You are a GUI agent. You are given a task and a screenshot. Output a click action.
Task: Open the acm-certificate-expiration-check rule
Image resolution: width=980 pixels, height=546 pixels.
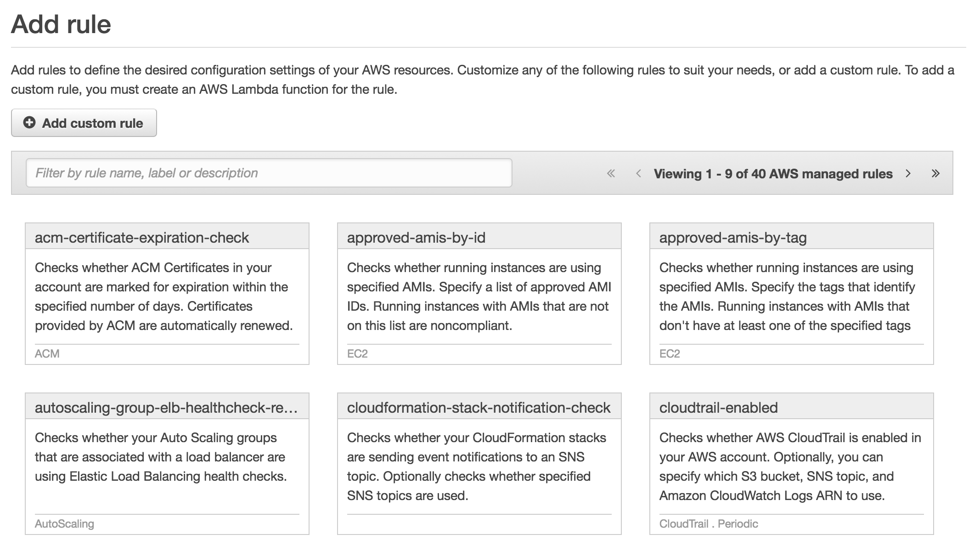tap(142, 238)
